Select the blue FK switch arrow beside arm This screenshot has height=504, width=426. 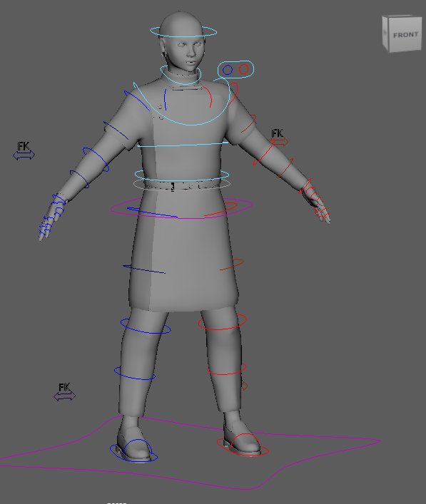click(x=24, y=155)
